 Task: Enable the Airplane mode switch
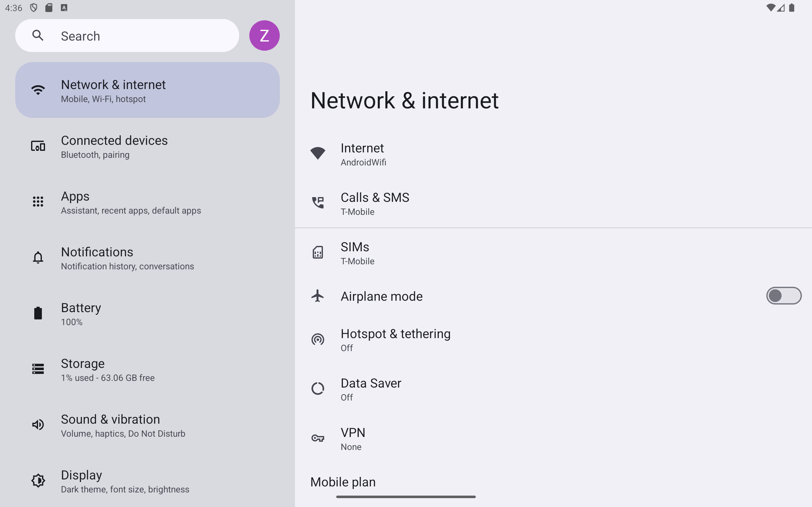[x=783, y=296]
